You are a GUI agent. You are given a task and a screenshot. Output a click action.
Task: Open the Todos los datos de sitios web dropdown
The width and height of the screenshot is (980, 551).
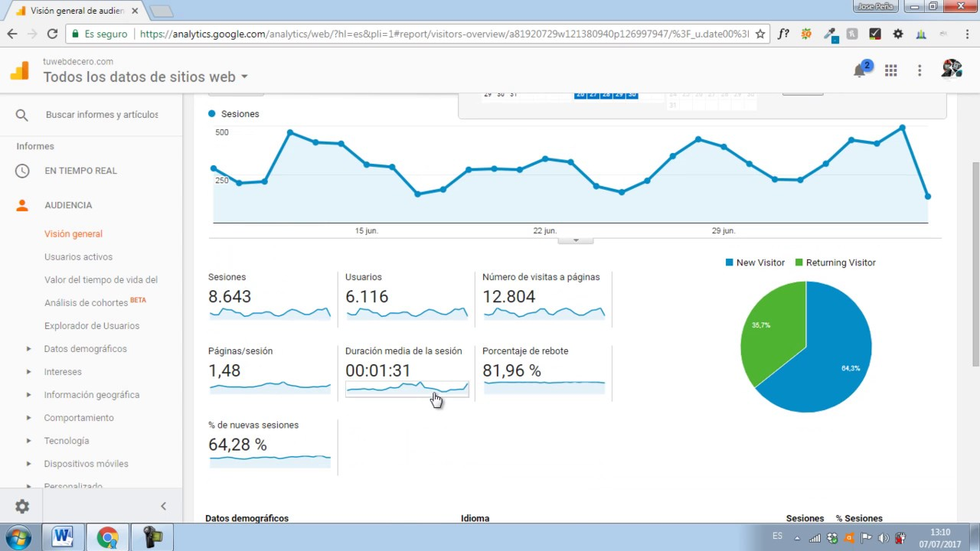(145, 77)
